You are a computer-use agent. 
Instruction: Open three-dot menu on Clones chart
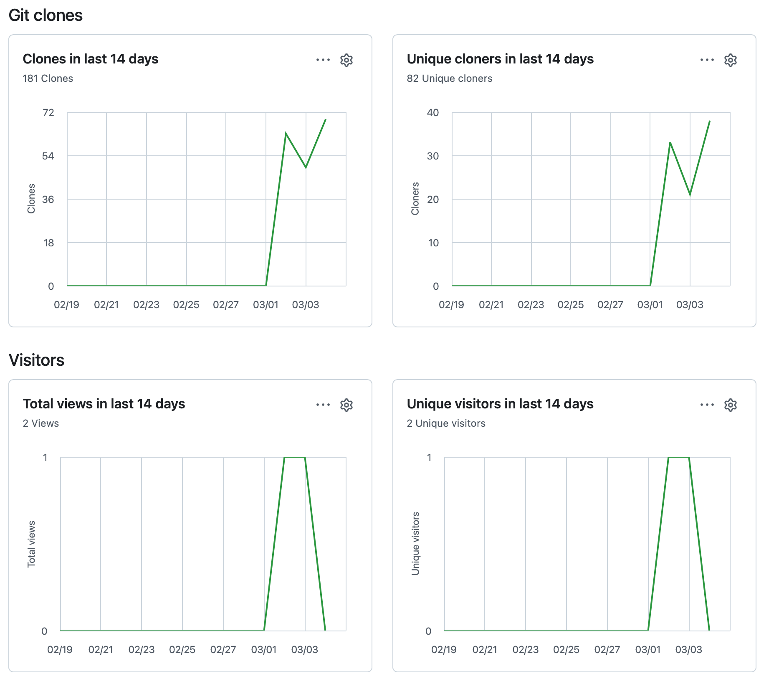coord(323,60)
